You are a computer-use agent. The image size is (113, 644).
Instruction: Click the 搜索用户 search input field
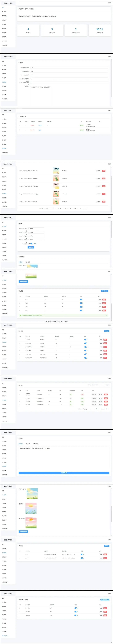tap(96, 385)
